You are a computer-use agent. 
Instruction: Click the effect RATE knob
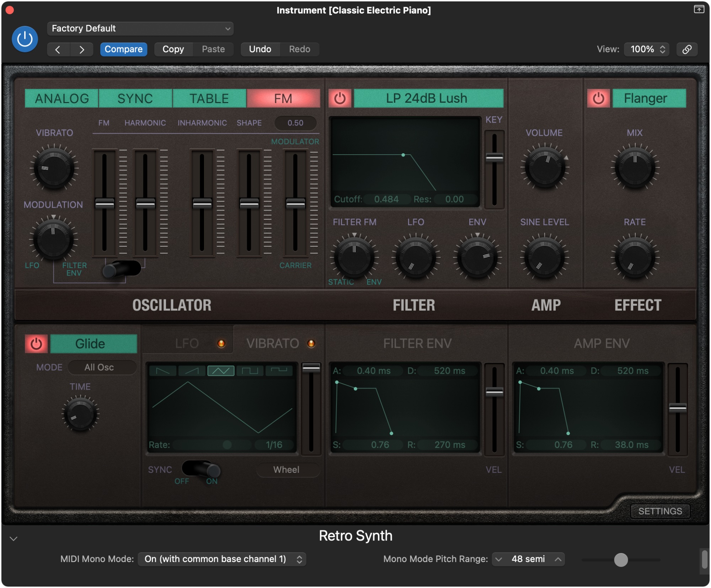(x=635, y=257)
